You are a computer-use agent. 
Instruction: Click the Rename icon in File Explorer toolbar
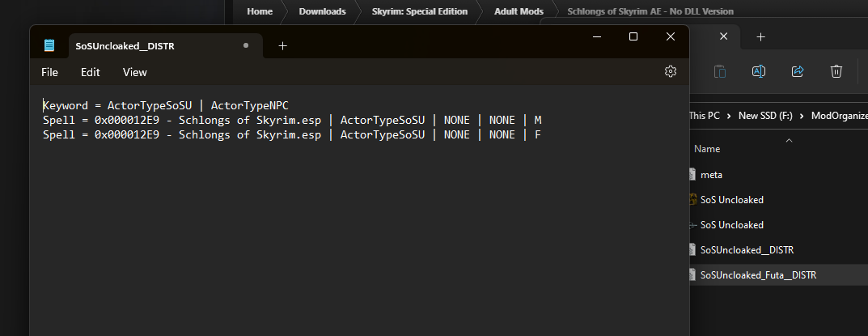pyautogui.click(x=759, y=71)
